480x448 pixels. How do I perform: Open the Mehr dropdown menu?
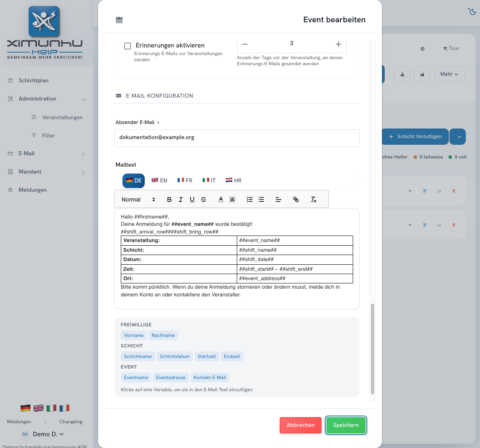[449, 75]
